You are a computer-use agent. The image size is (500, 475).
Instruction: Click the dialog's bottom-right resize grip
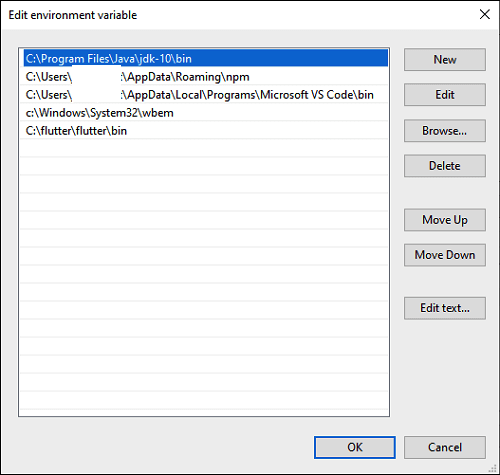[494, 469]
